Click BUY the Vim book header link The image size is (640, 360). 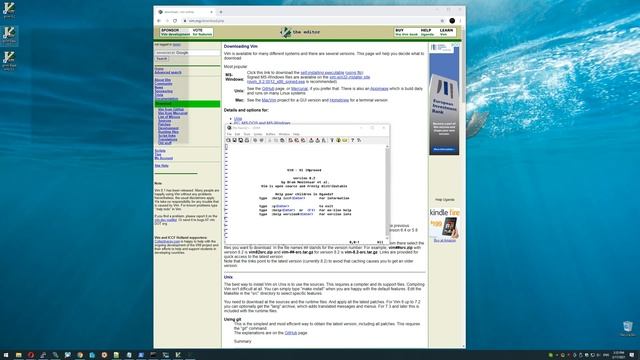(406, 32)
